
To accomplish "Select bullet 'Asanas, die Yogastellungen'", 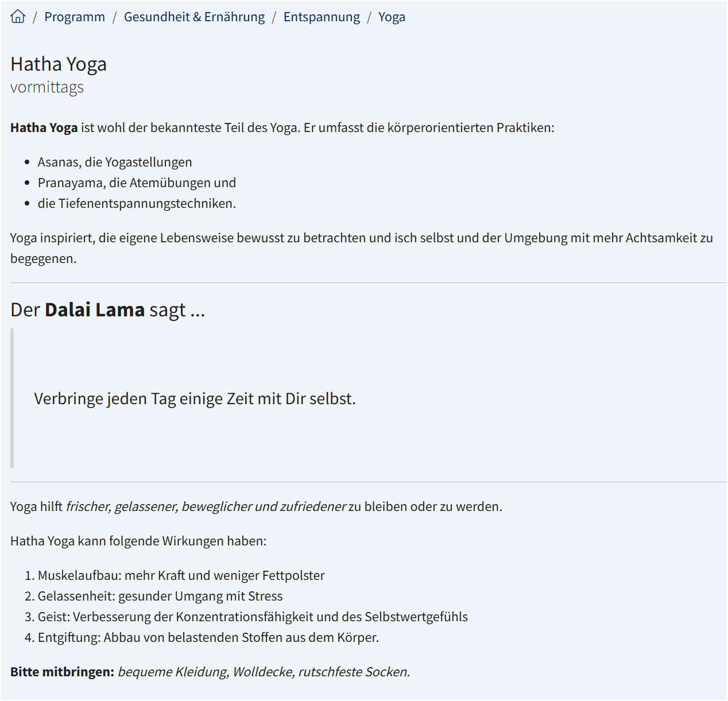I will (x=115, y=162).
